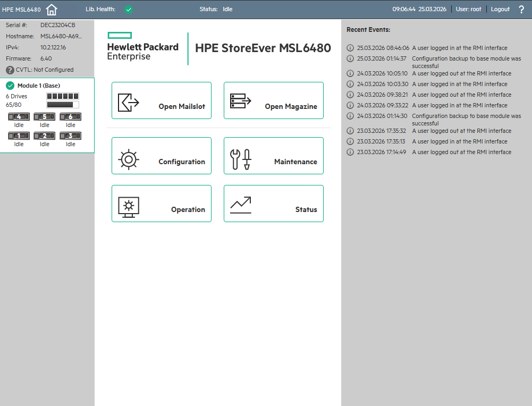
Task: Click the 6 Drives indicator bar
Action: click(x=63, y=96)
